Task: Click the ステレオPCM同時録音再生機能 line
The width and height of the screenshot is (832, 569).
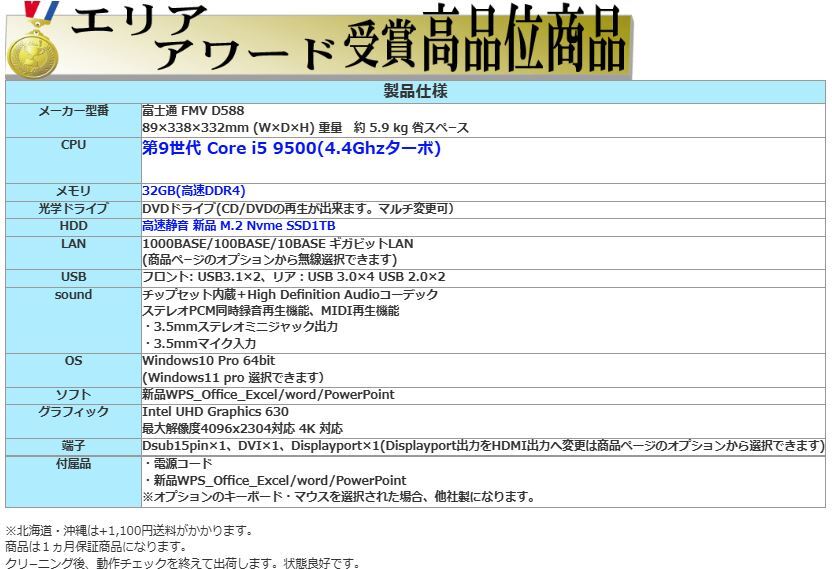Action: click(271, 311)
